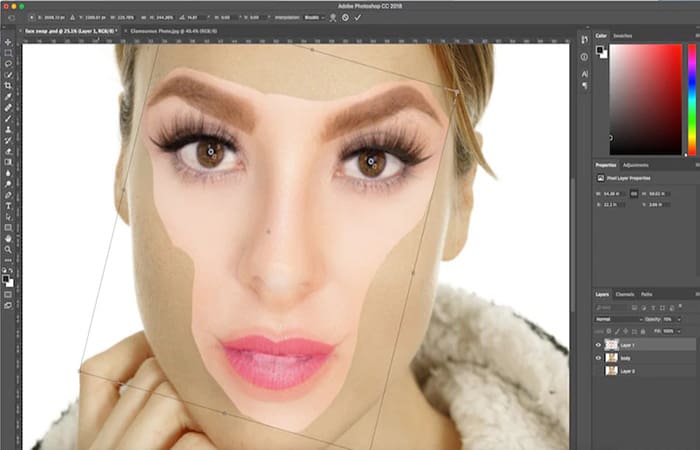Select the Crop tool
This screenshot has height=450, width=700.
[8, 86]
